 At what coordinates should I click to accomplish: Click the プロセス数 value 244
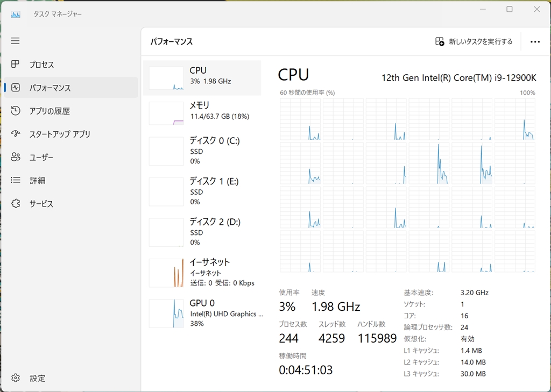[x=289, y=338]
